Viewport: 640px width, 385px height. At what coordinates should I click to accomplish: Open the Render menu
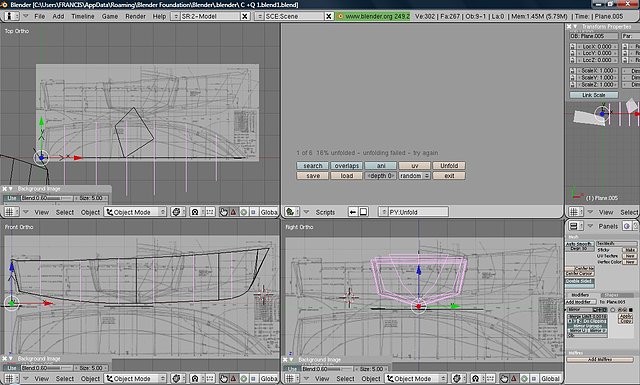136,16
